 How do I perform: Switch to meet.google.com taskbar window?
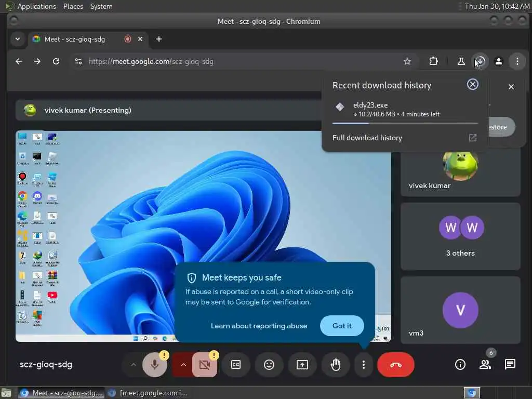[x=148, y=393]
